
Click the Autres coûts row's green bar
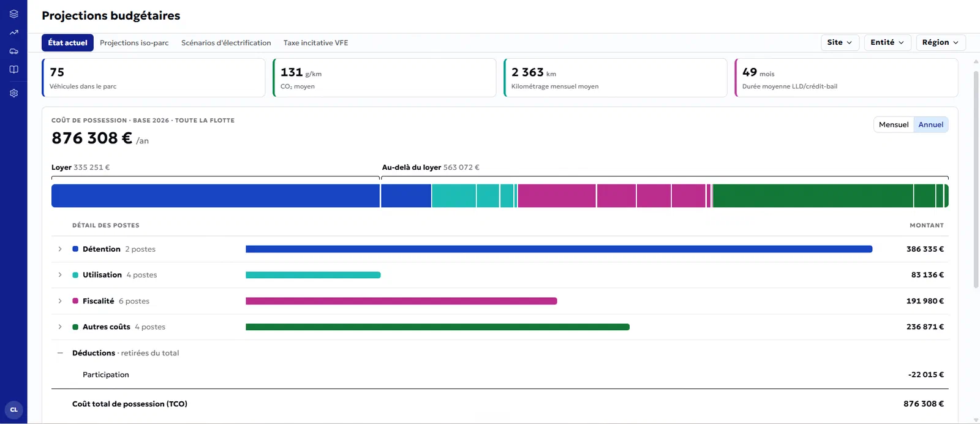click(x=437, y=327)
